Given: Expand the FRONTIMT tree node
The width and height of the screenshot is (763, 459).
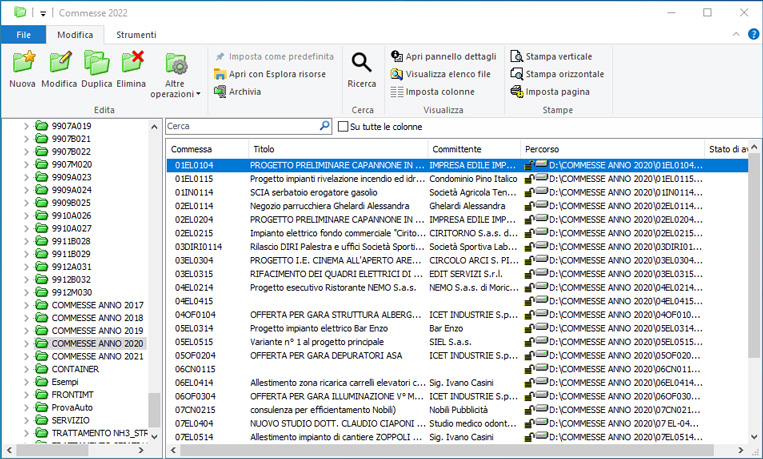Looking at the screenshot, I should (26, 395).
